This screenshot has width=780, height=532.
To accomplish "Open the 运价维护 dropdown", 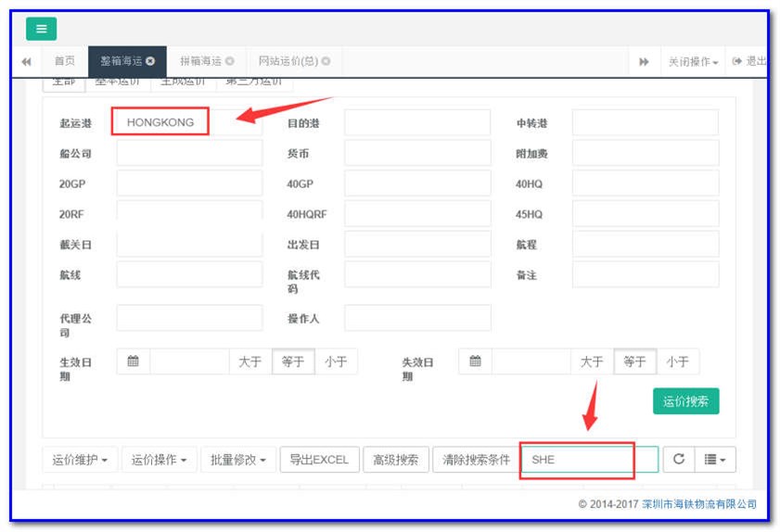I will coord(80,460).
